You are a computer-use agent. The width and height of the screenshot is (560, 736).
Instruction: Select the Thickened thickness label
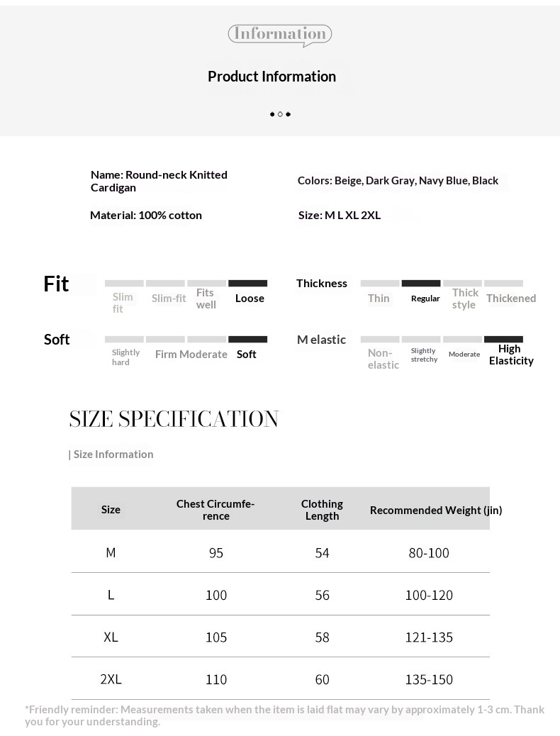point(510,298)
